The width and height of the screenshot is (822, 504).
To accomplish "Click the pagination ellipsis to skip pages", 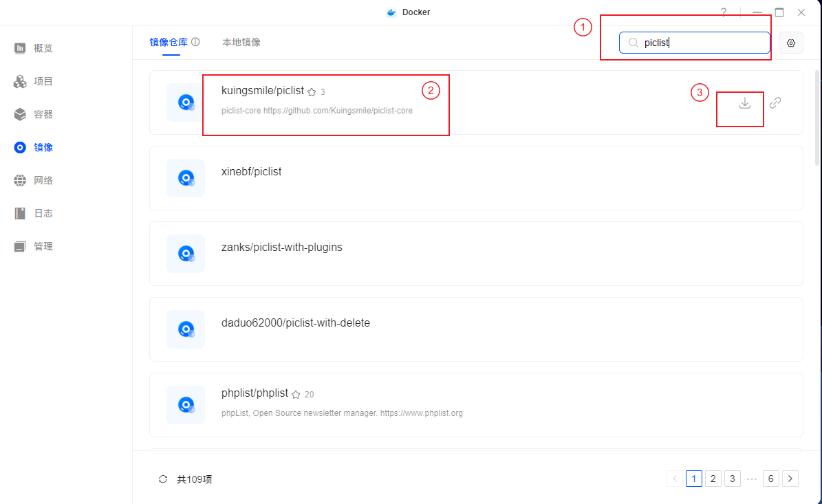I will tap(752, 479).
